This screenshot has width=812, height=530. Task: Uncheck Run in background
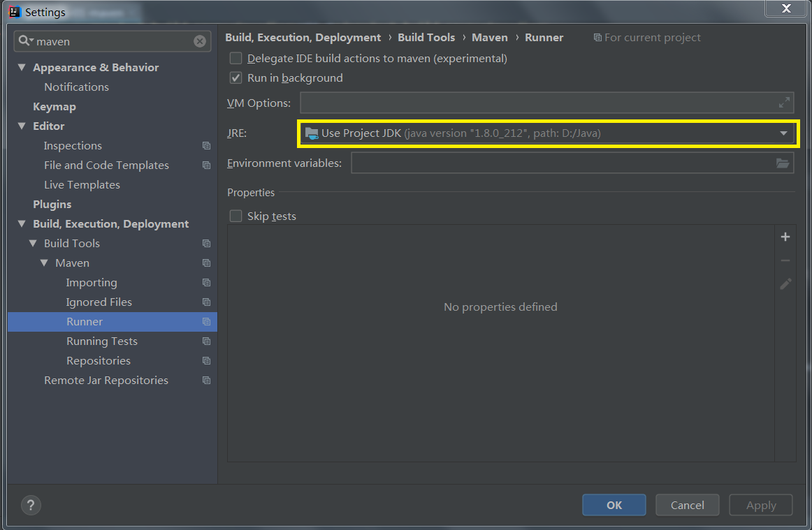click(235, 78)
